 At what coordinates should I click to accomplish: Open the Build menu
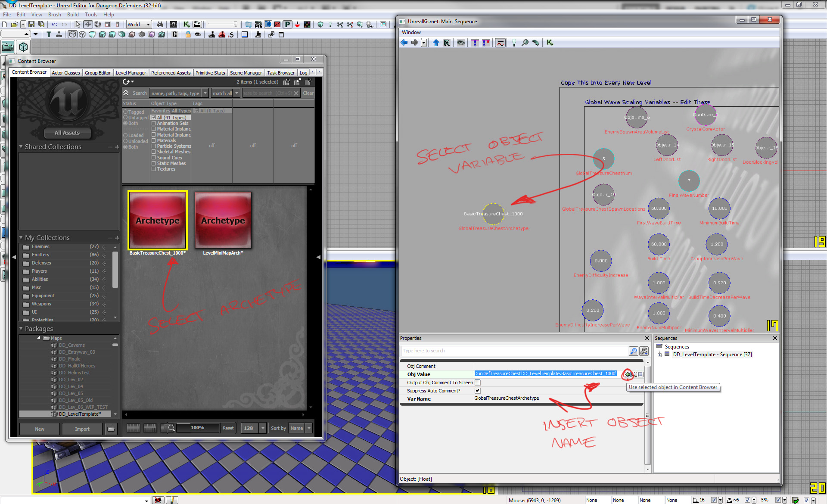[73, 15]
